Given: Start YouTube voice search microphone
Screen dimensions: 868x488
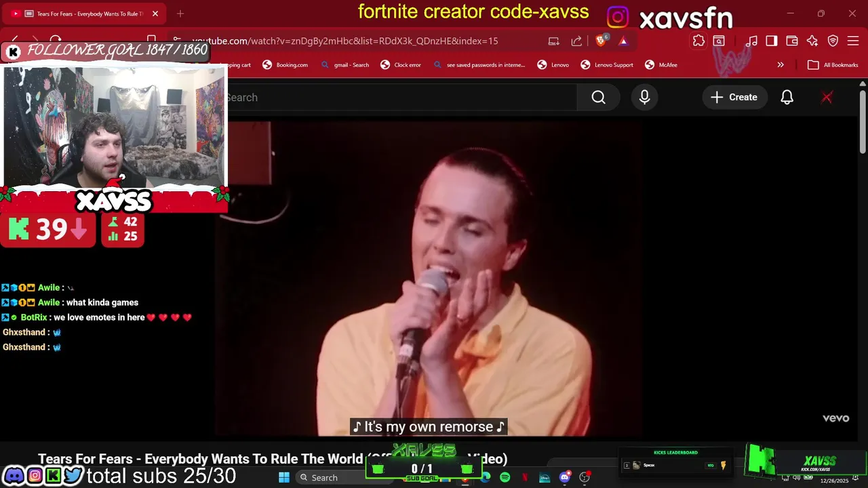Looking at the screenshot, I should 644,97.
